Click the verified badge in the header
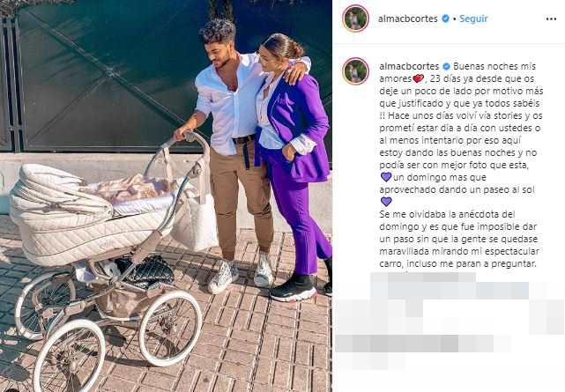 click(x=445, y=18)
